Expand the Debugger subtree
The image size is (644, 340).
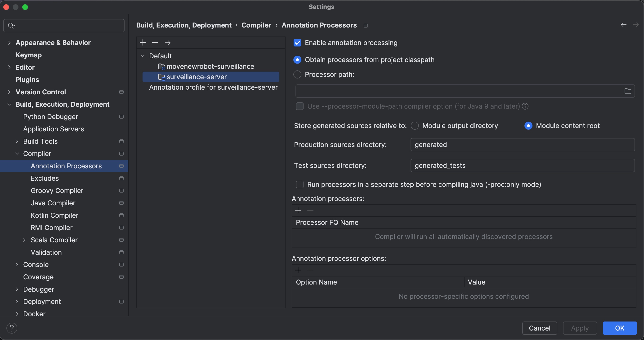pos(17,289)
